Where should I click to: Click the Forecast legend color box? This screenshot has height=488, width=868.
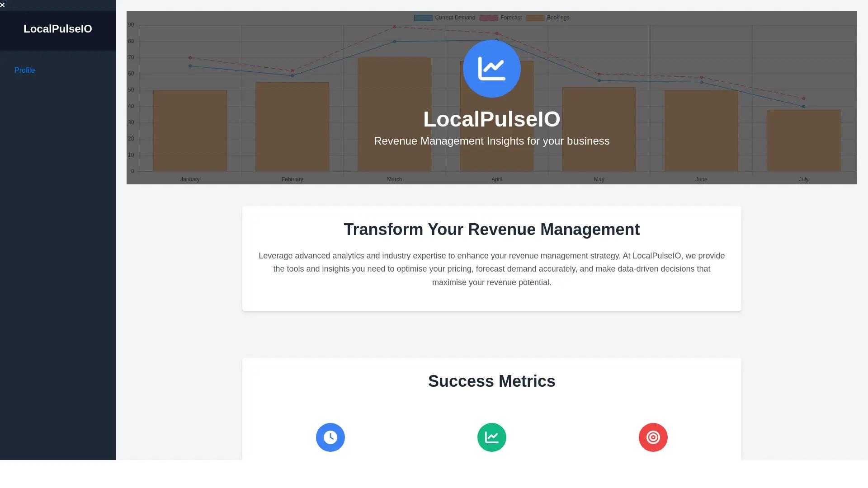click(x=489, y=18)
